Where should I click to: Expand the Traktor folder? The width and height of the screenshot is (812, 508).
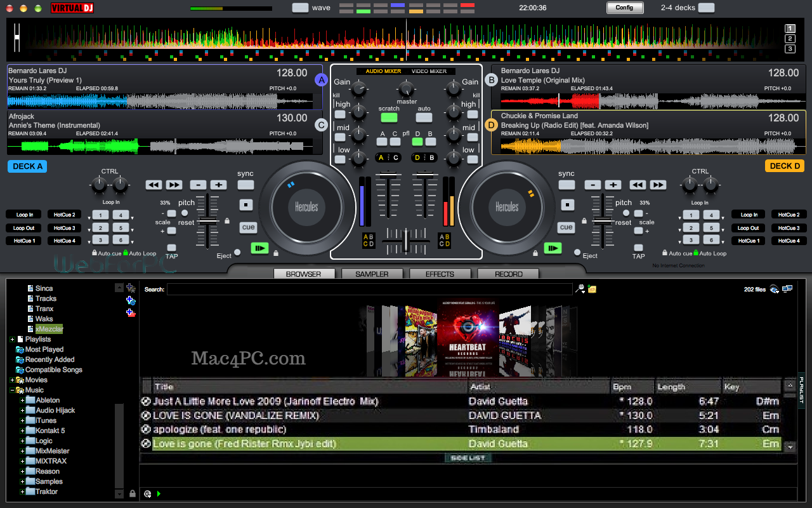tap(22, 492)
